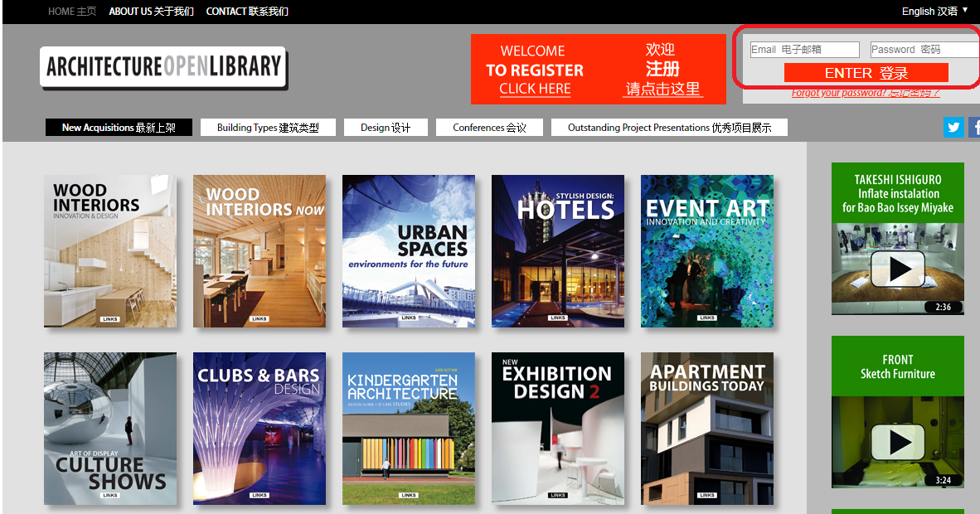Open the English language dropdown
980x514 pixels.
[x=934, y=11]
